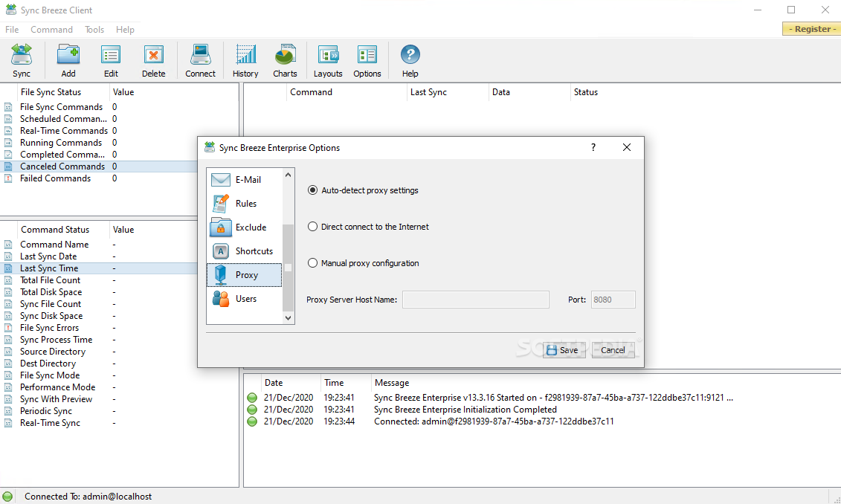Click the green status icon in status bar
The image size is (841, 504).
pos(7,497)
